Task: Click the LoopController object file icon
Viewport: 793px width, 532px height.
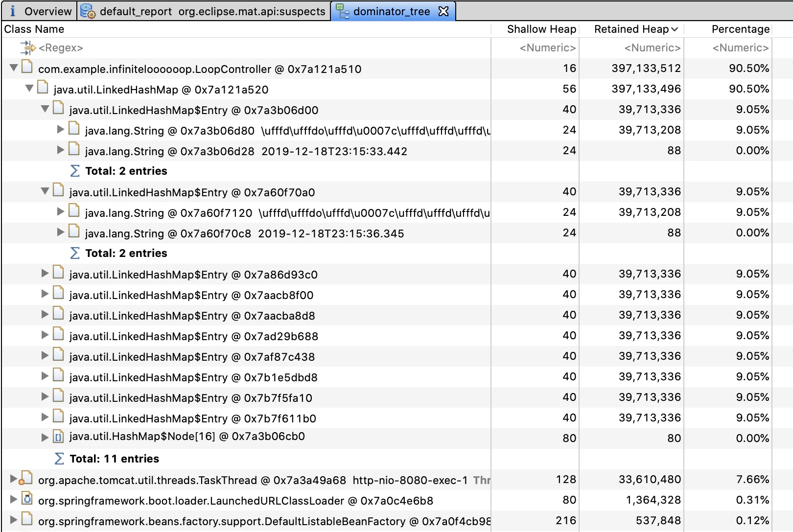Action: point(27,67)
